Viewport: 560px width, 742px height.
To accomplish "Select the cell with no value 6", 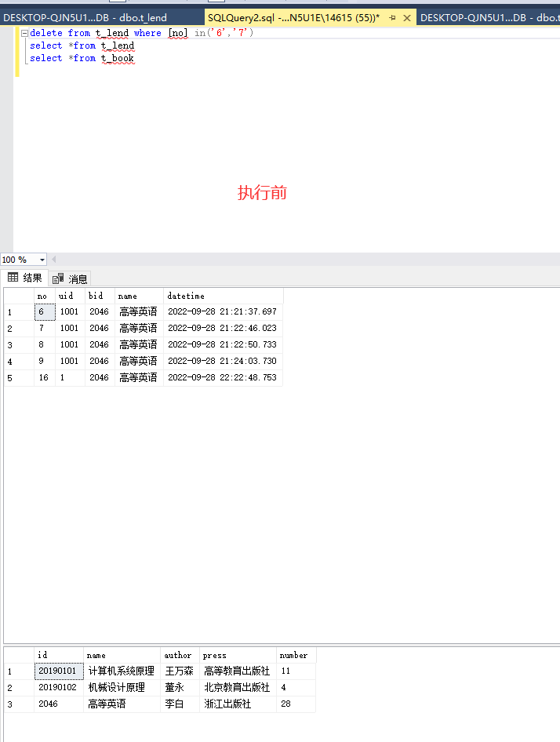I will [x=45, y=312].
